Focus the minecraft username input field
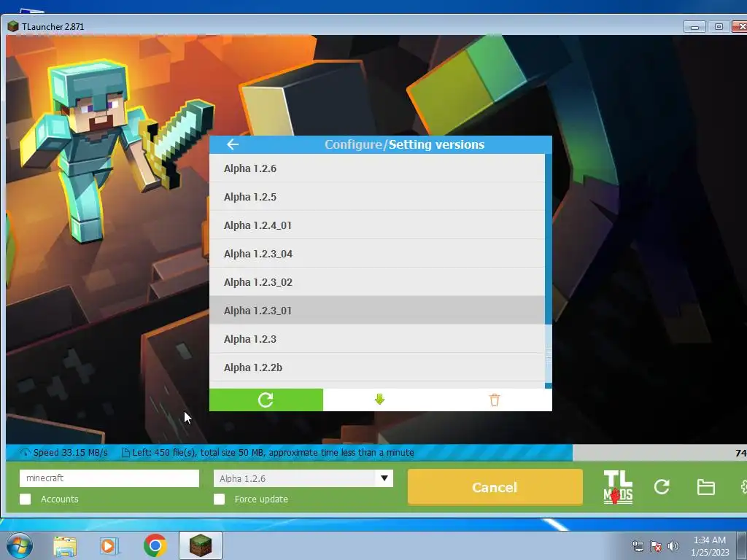Viewport: 747px width, 560px height. click(109, 478)
